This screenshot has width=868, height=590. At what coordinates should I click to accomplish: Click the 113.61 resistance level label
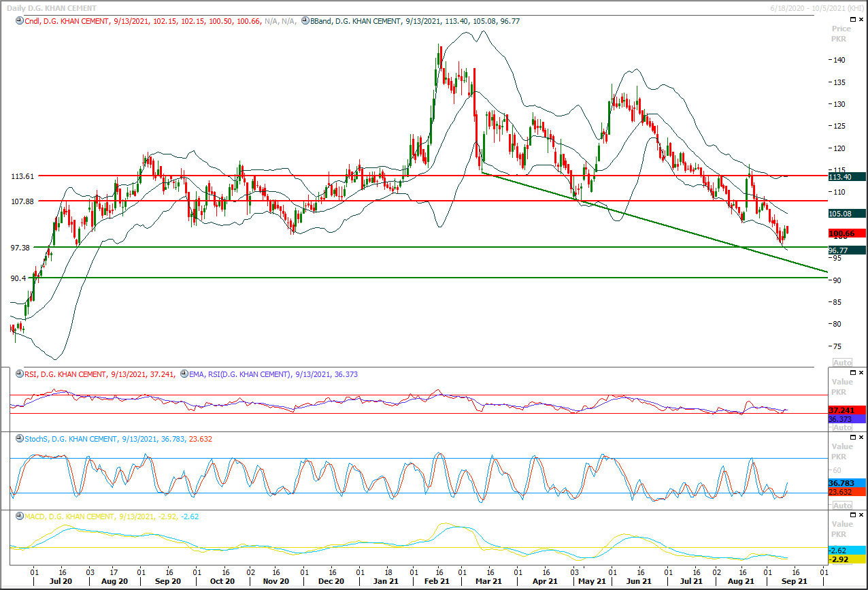(22, 176)
